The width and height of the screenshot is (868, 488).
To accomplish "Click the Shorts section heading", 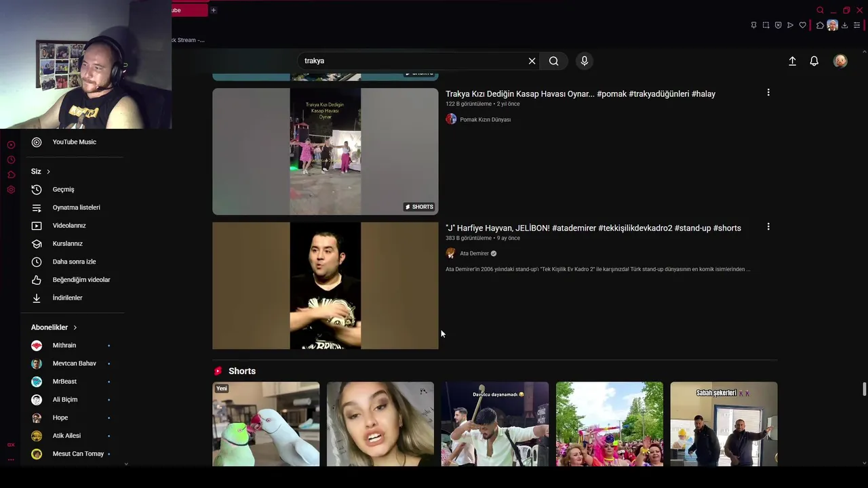I will (242, 371).
